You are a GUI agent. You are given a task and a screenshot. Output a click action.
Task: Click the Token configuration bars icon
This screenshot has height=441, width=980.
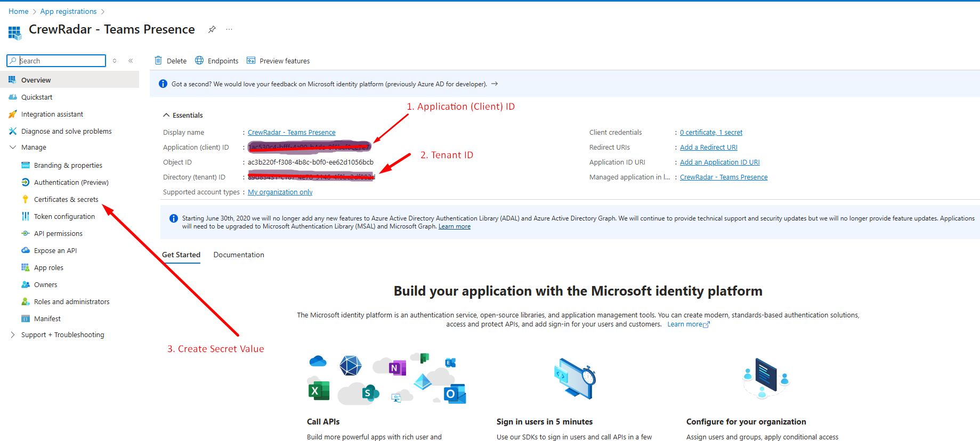point(26,216)
